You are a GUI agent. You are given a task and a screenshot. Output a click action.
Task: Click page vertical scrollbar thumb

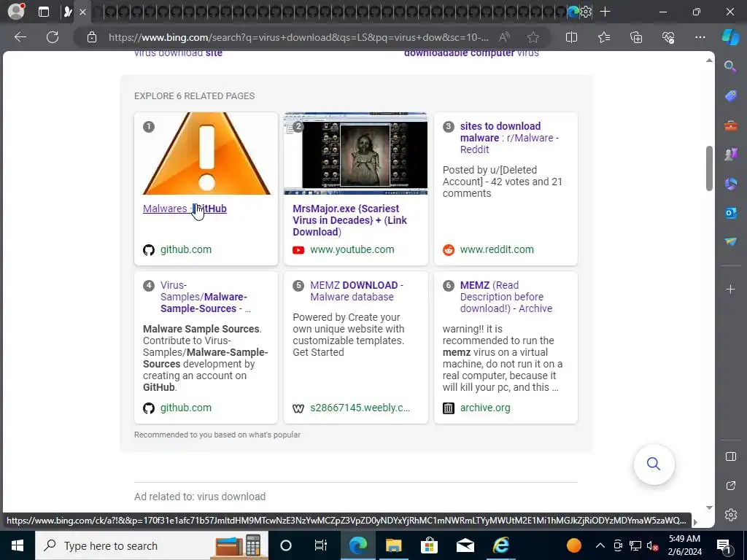[x=709, y=168]
